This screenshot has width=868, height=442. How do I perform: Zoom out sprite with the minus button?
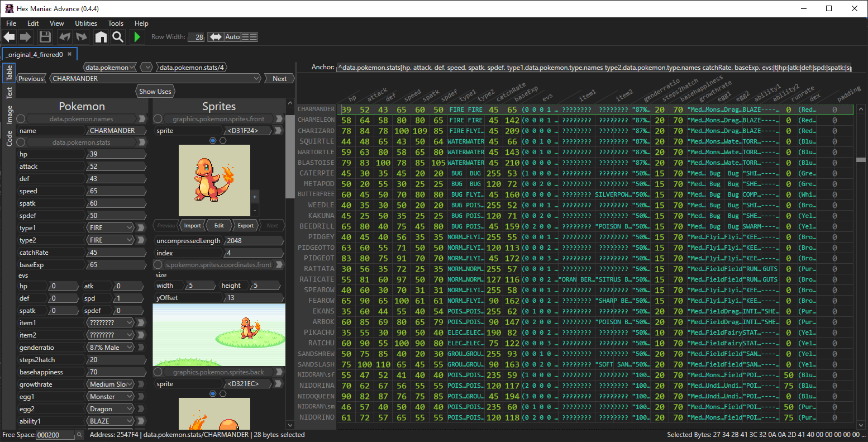[255, 210]
